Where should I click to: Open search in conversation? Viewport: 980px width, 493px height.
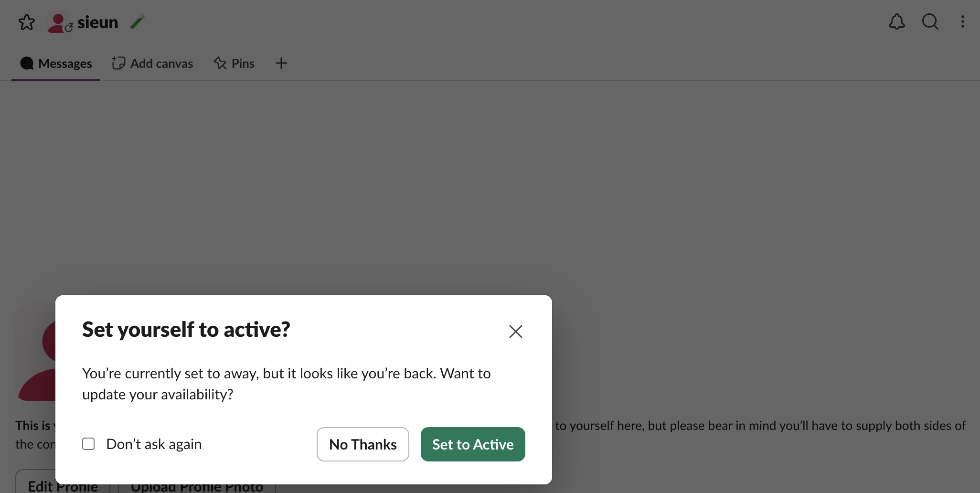click(930, 21)
